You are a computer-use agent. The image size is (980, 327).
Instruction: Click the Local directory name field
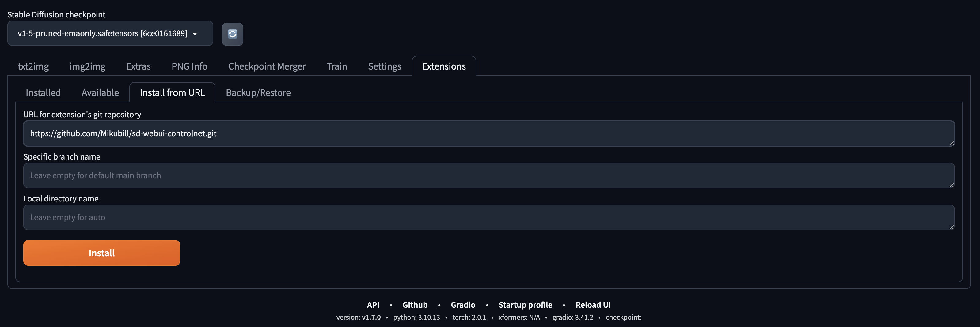click(x=488, y=217)
